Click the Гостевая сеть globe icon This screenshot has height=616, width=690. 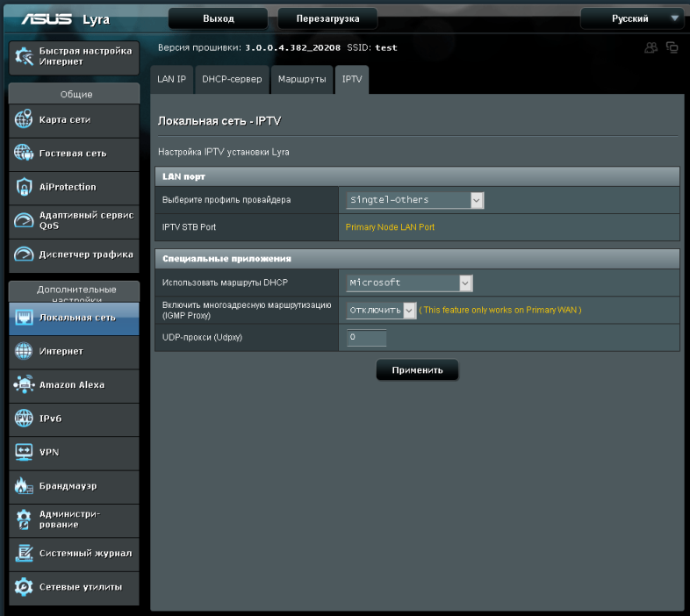point(24,153)
